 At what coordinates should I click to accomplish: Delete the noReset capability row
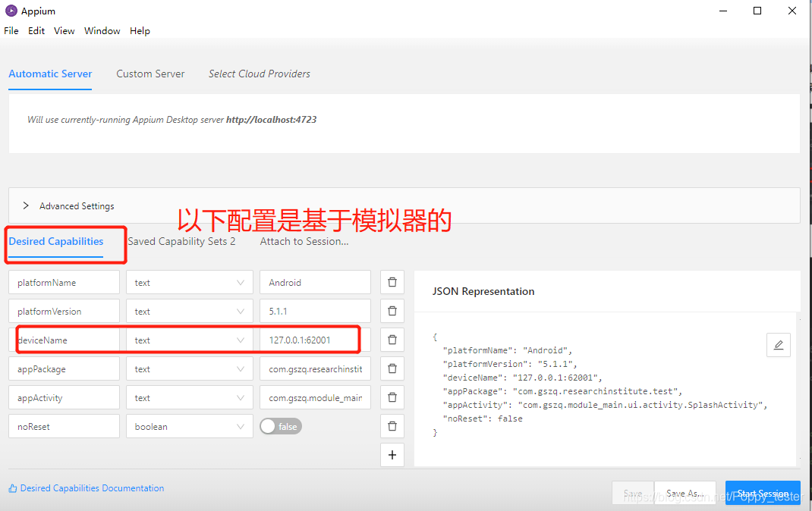(x=392, y=426)
